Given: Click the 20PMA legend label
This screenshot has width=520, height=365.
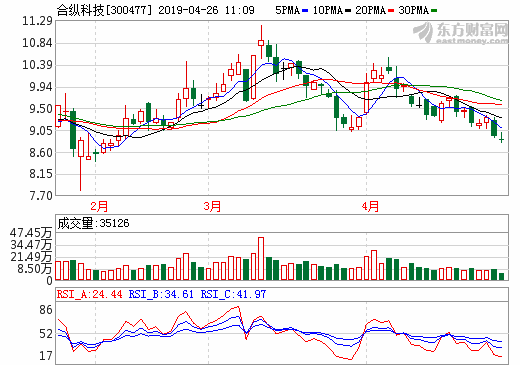Looking at the screenshot, I should tap(370, 10).
